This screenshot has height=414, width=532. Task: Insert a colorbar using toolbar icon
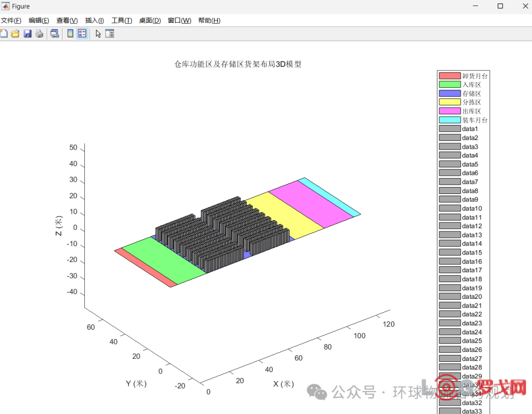tap(70, 34)
